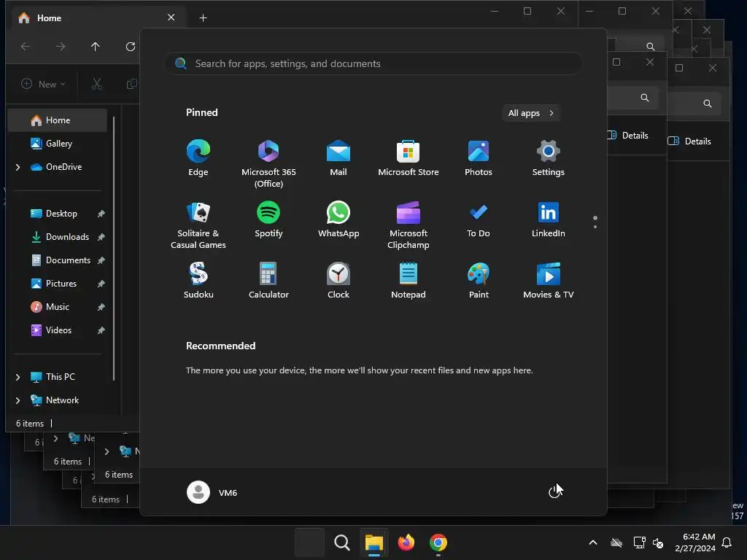Click the muted volume tray icon
This screenshot has height=560, width=747.
[658, 542]
